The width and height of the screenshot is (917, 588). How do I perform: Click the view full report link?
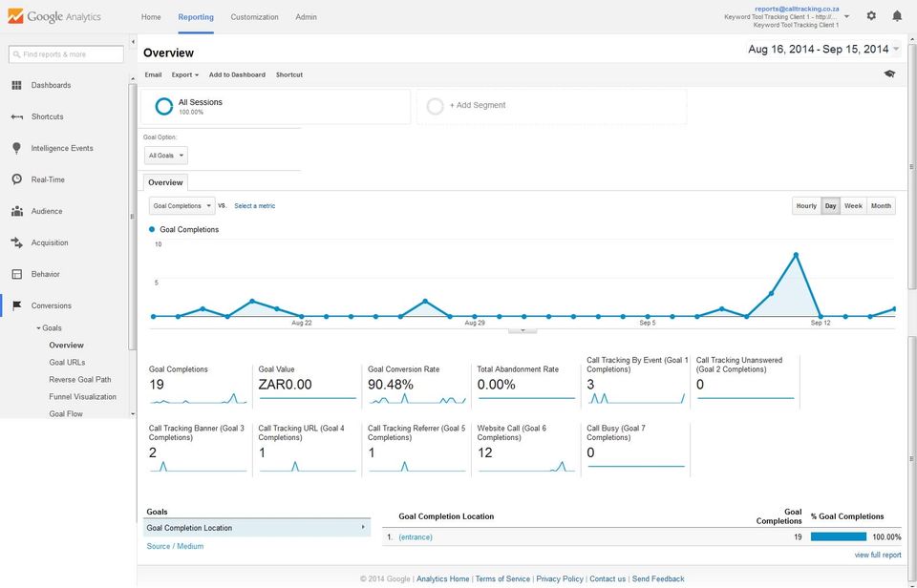(x=878, y=555)
